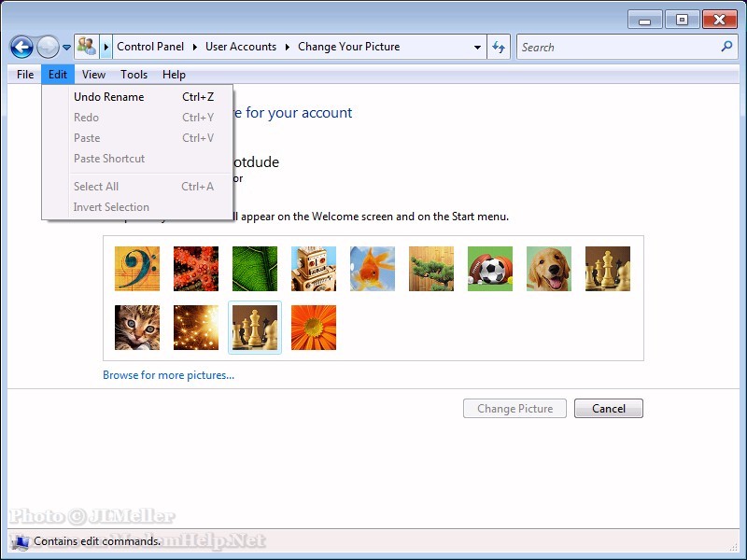Select the golden puppy picture

click(x=549, y=269)
